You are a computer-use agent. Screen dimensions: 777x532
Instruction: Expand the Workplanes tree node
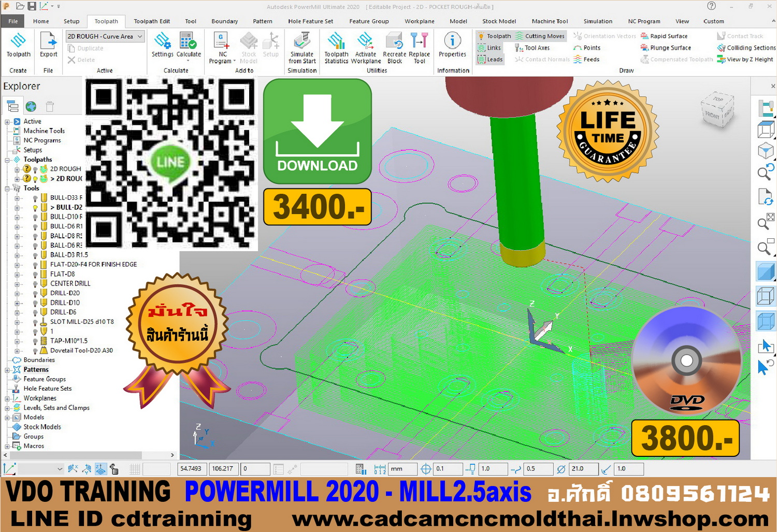[x=7, y=398]
